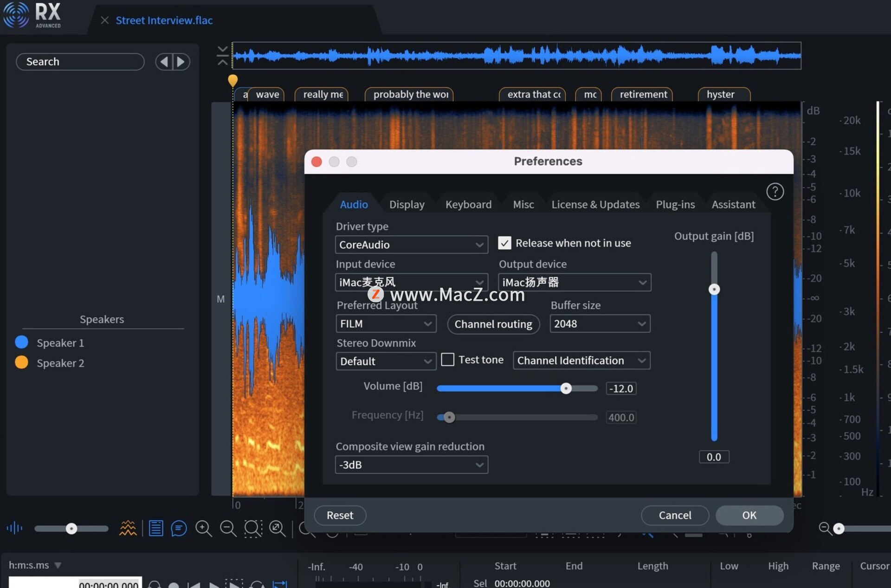Open the Preferences help question mark
Viewport: 891px width, 588px height.
(x=775, y=191)
